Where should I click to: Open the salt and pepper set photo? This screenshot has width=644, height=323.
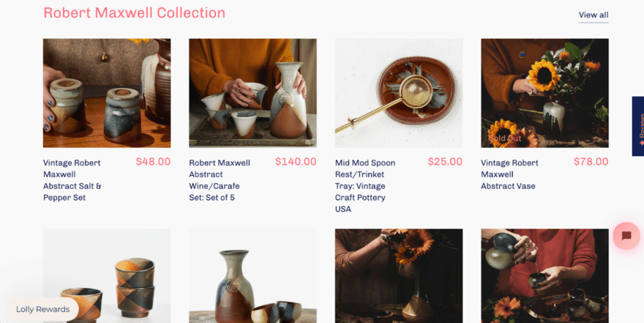pos(107,93)
